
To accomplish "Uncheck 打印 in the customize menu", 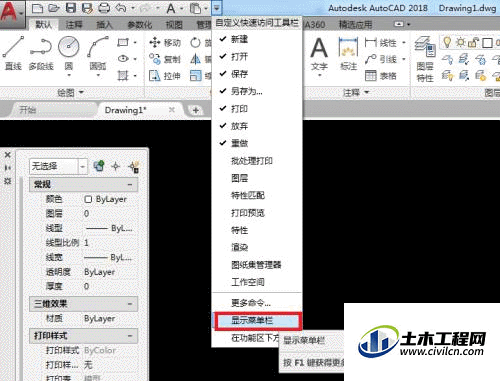I will coord(257,109).
